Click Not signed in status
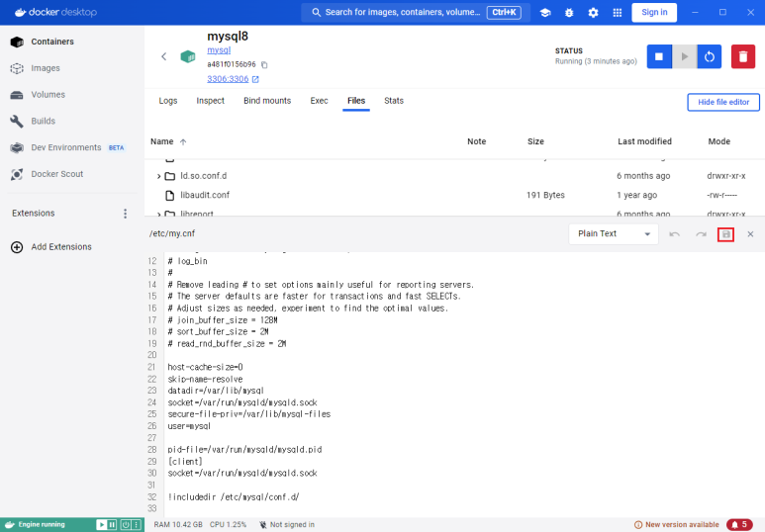The height and width of the screenshot is (532, 765). tap(287, 525)
